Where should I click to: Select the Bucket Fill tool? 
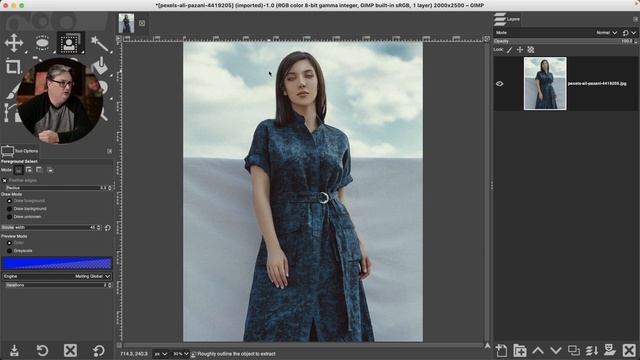(100, 66)
